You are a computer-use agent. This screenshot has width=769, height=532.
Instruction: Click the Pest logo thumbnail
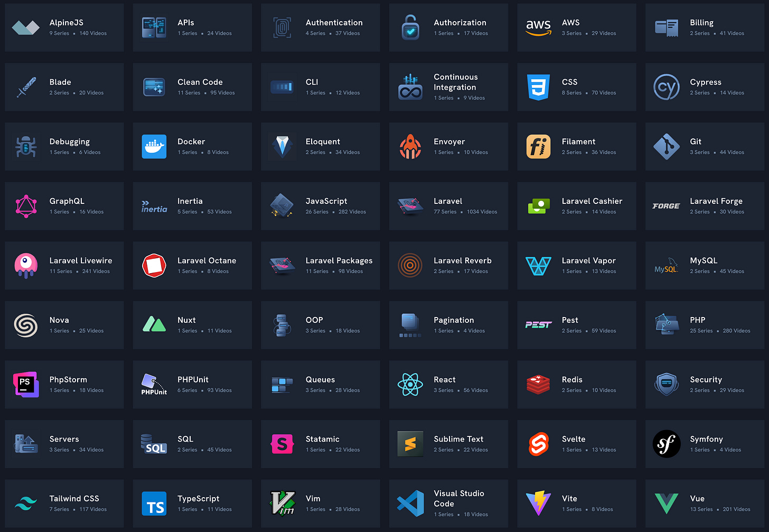538,325
